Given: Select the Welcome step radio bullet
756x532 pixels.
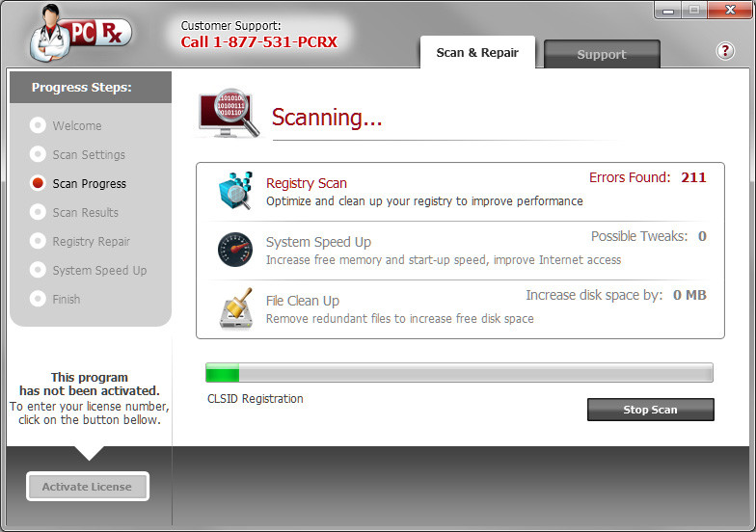Looking at the screenshot, I should (38, 125).
